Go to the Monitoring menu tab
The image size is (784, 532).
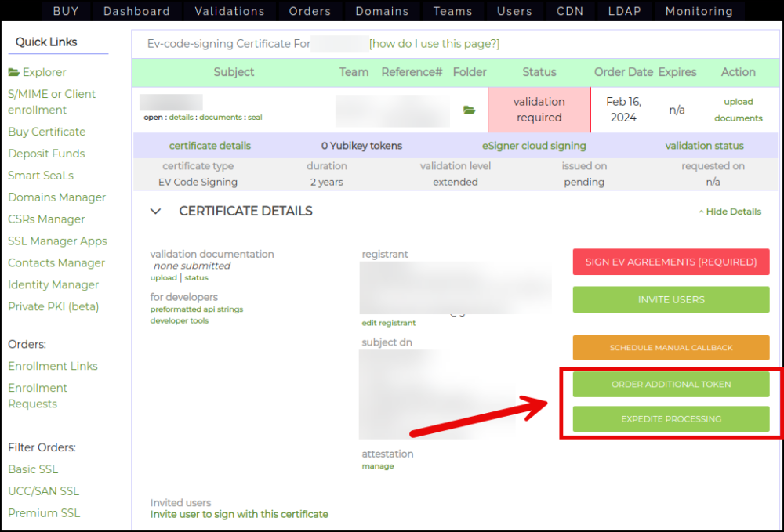[x=699, y=11]
